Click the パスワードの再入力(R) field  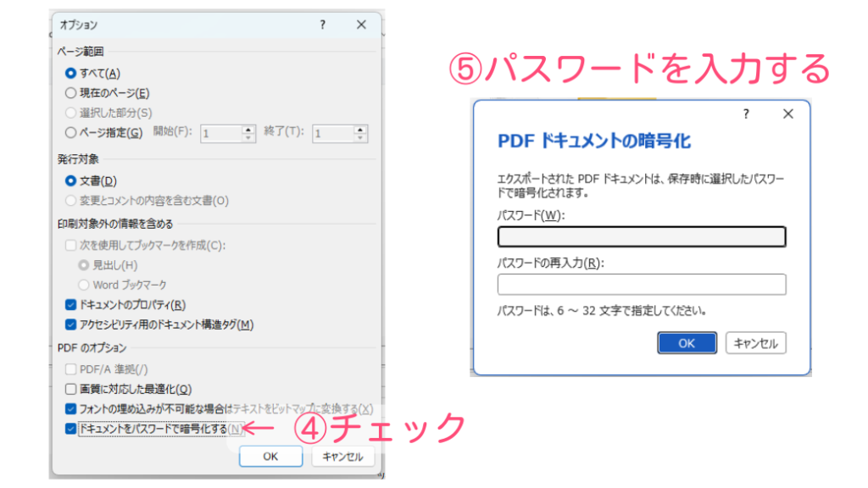point(642,285)
